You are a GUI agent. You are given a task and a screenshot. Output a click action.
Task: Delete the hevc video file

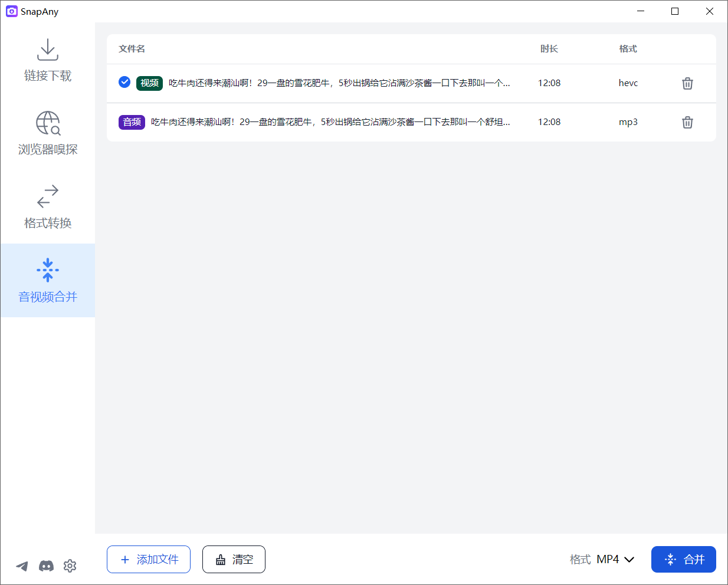(687, 83)
